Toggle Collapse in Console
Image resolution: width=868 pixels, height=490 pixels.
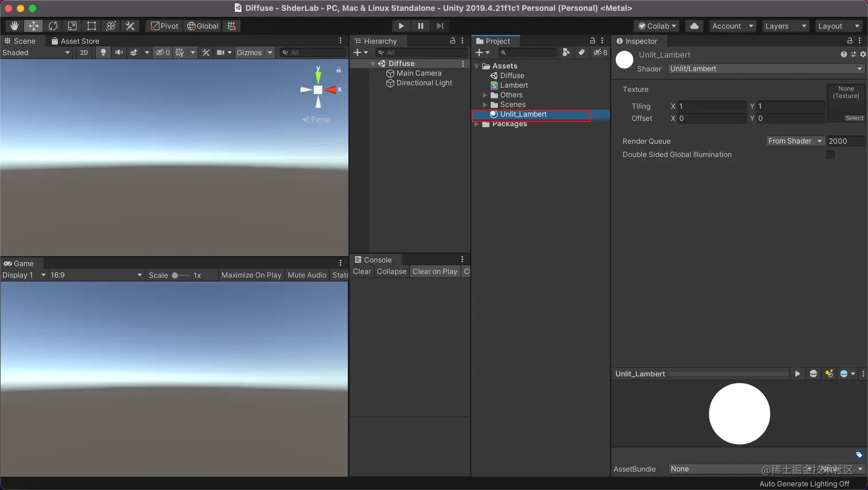[x=392, y=271]
